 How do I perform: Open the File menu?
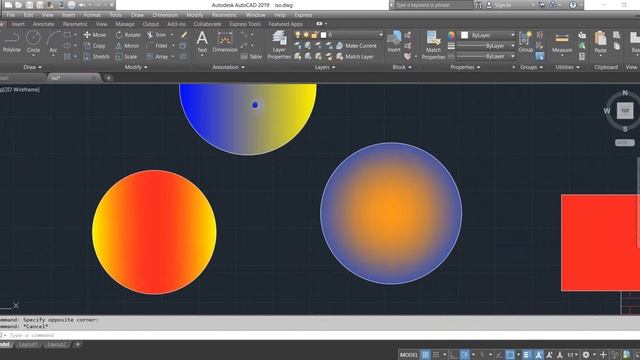pos(11,15)
